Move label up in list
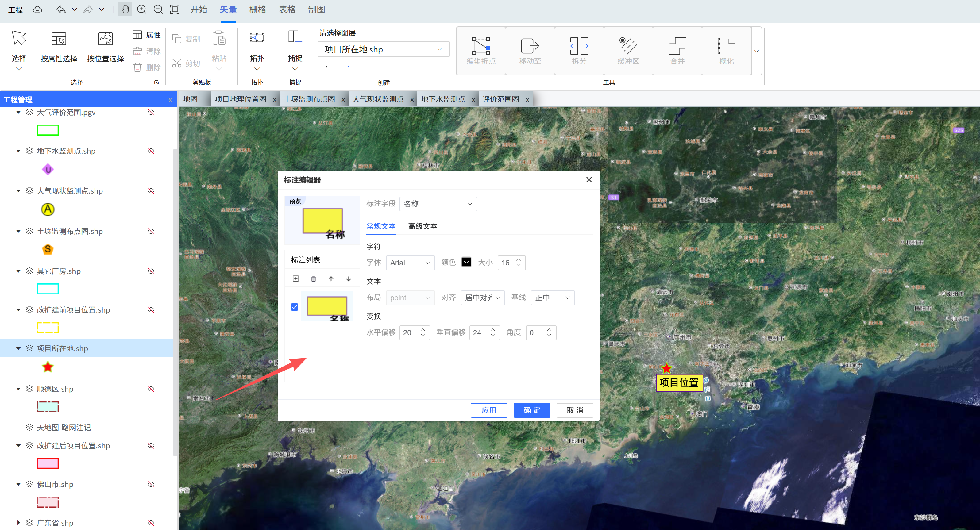 pos(331,279)
